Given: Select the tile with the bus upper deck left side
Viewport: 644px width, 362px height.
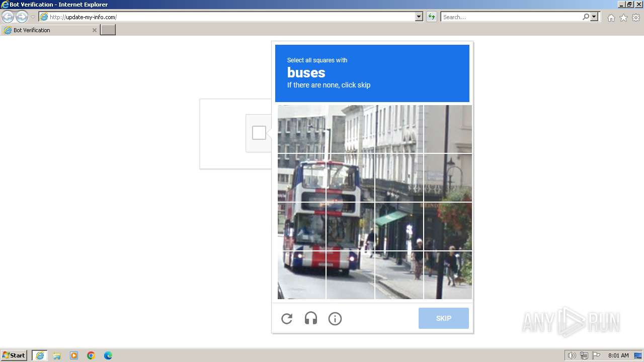Looking at the screenshot, I should (302, 177).
